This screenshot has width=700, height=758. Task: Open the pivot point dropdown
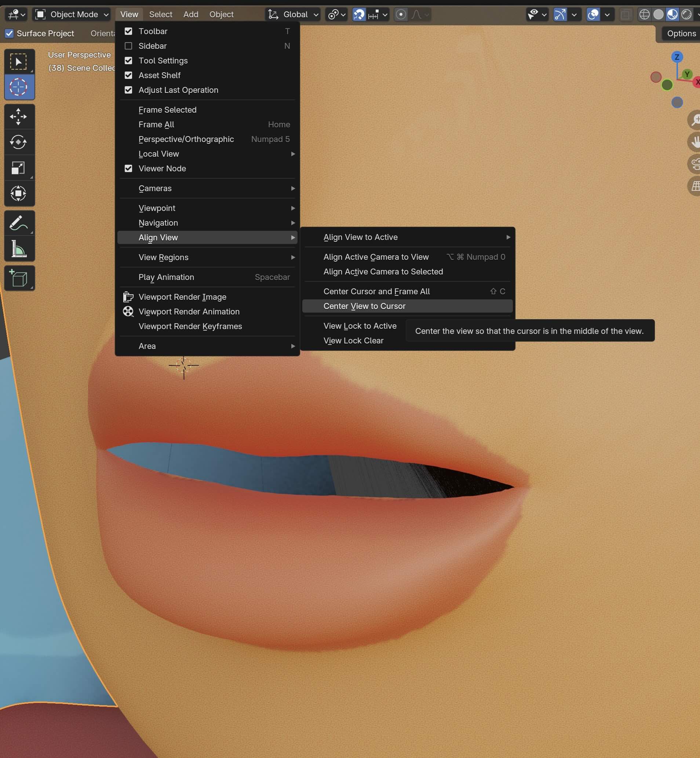[x=336, y=14]
